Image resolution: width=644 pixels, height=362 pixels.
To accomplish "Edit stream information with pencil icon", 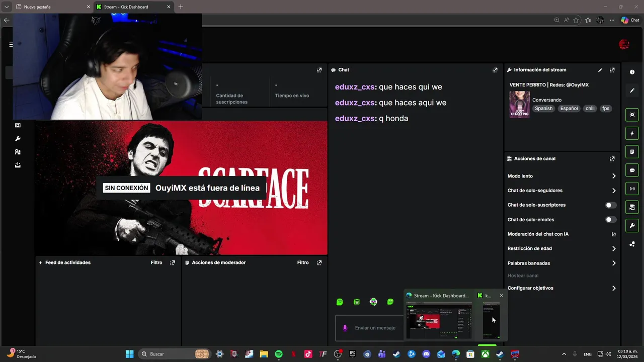I will click(x=600, y=70).
